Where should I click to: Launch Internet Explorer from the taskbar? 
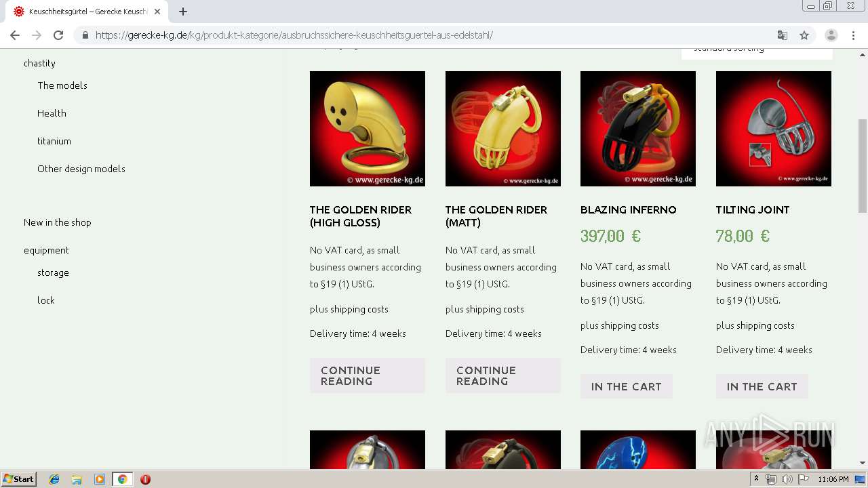54,479
